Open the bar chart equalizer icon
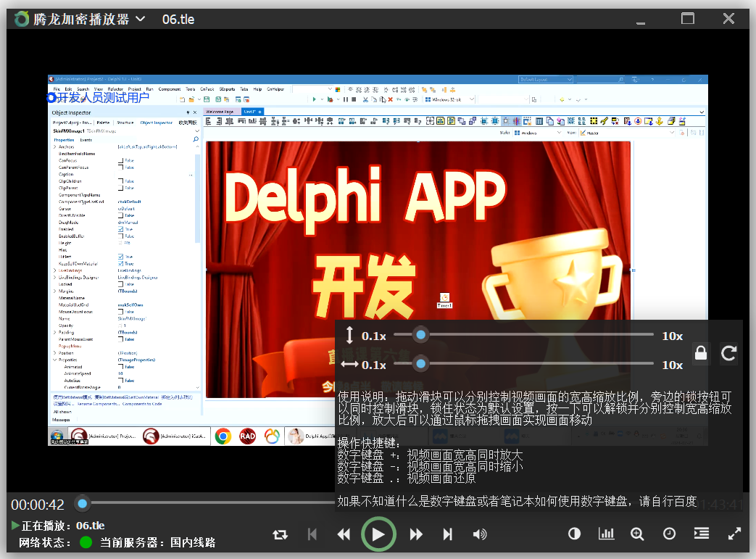756x559 pixels. (x=606, y=534)
